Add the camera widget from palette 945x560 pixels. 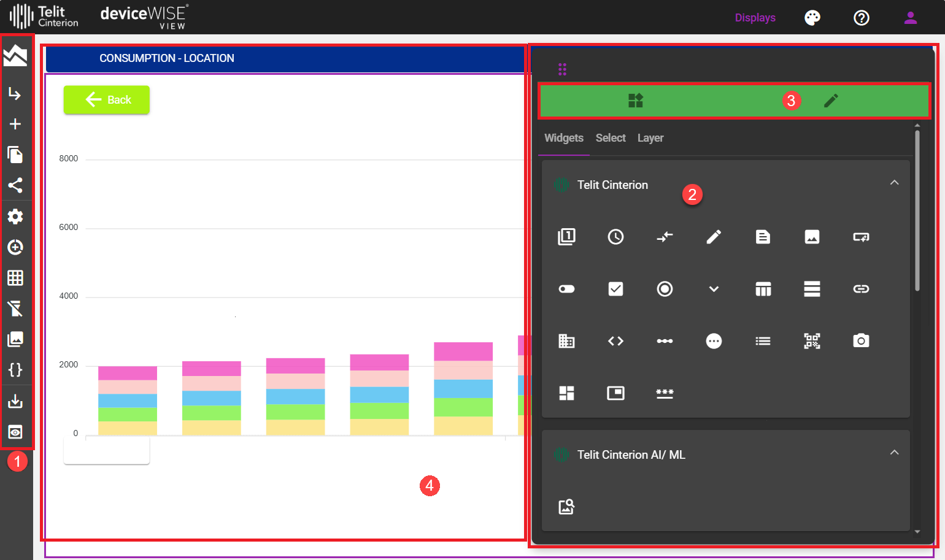pyautogui.click(x=861, y=341)
